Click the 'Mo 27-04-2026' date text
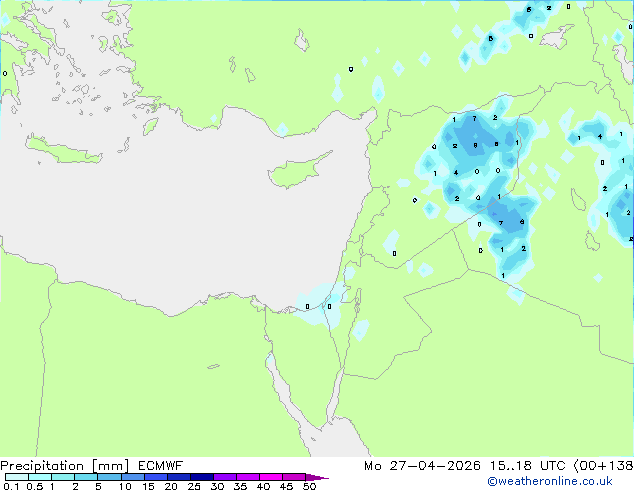 coord(422,466)
